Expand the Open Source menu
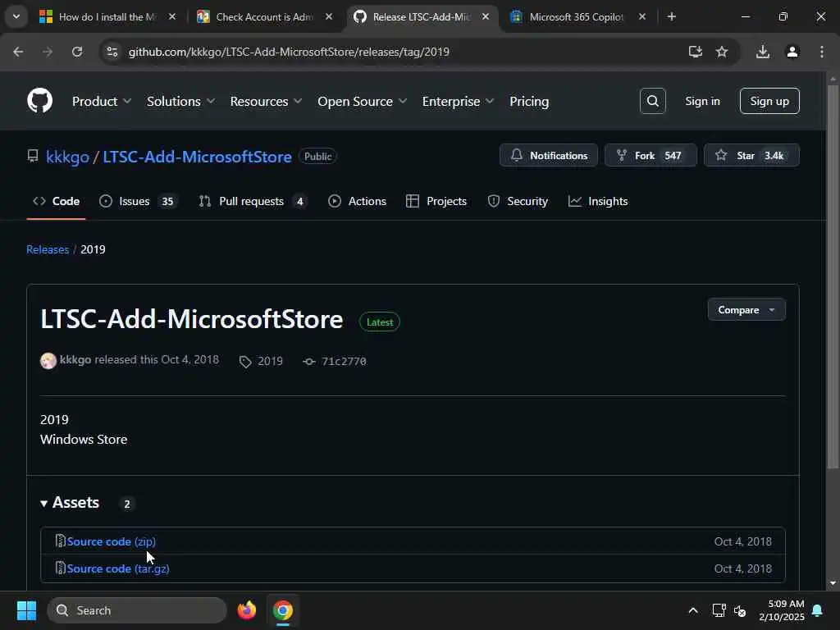This screenshot has height=630, width=840. tap(362, 101)
